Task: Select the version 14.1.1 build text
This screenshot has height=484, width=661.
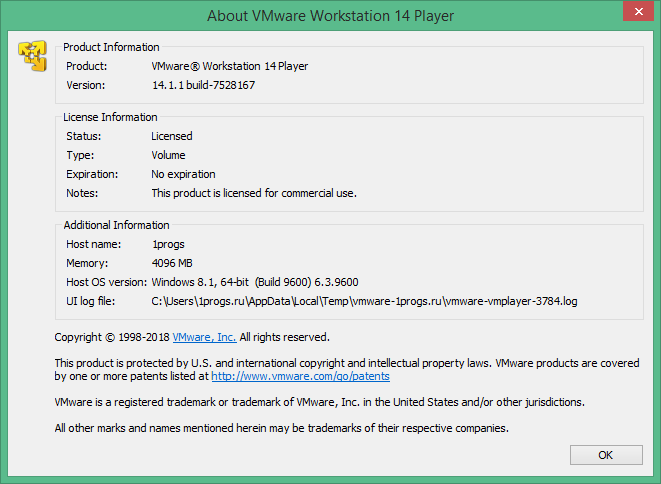Action: [x=203, y=85]
